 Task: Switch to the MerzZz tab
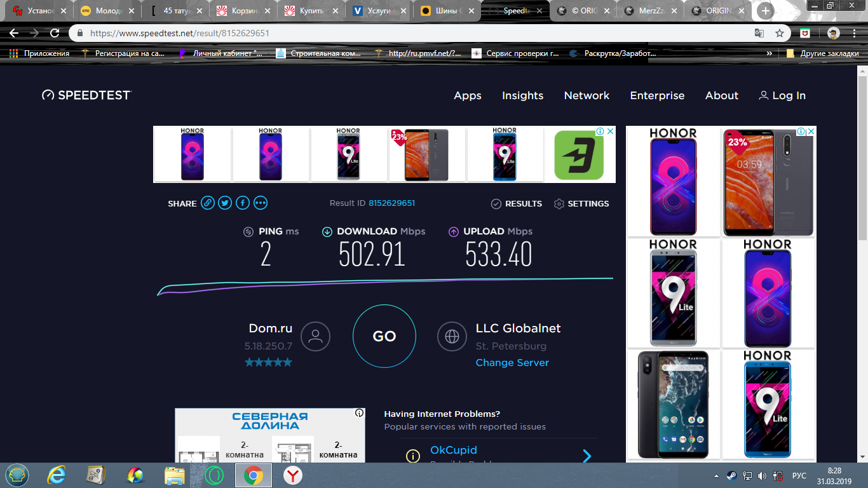pos(651,11)
